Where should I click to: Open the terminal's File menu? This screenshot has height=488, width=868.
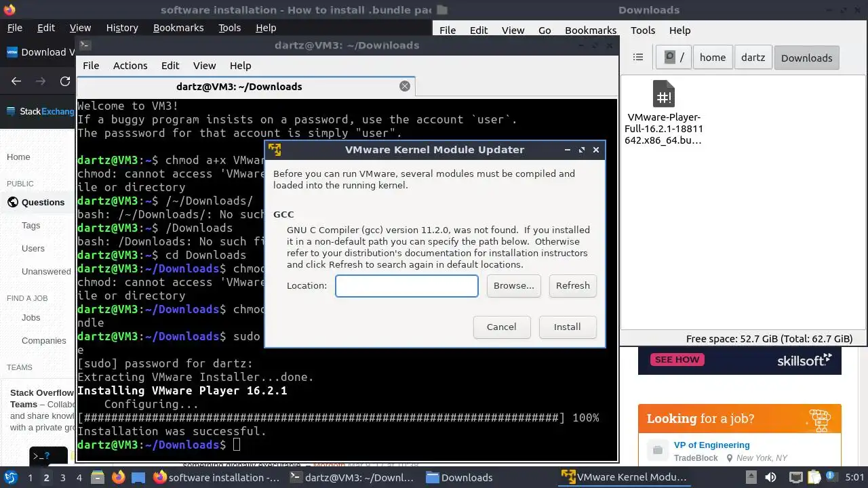pyautogui.click(x=91, y=66)
